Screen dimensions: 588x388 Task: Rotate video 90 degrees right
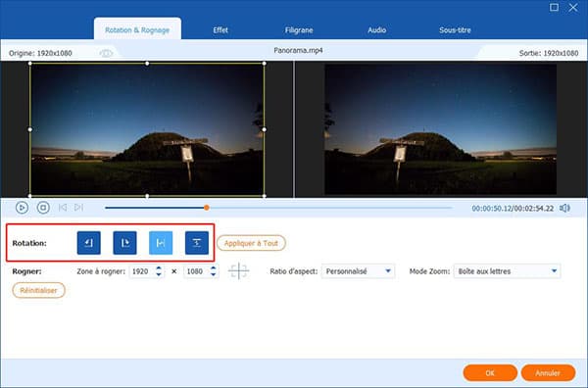point(124,243)
